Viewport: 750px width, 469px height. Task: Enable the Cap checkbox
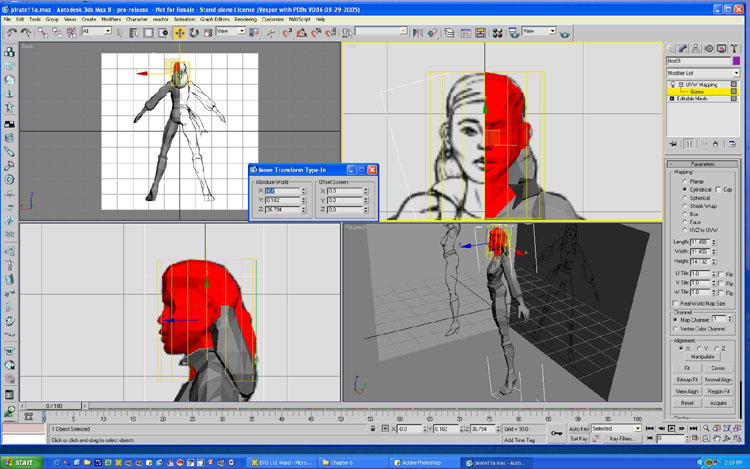718,189
